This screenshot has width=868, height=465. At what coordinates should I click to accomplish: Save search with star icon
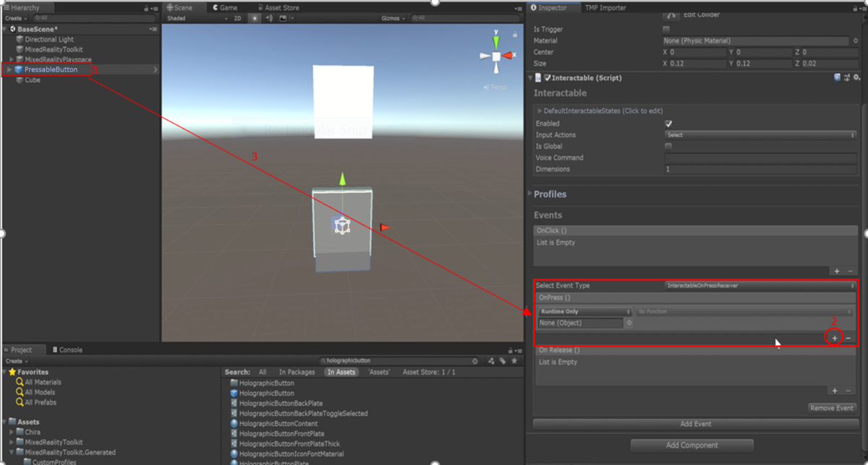pos(514,360)
